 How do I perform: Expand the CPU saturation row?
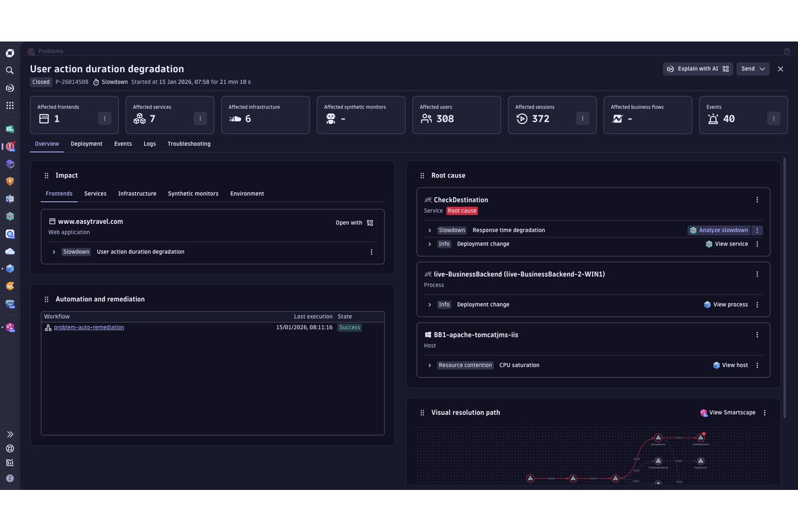point(430,365)
